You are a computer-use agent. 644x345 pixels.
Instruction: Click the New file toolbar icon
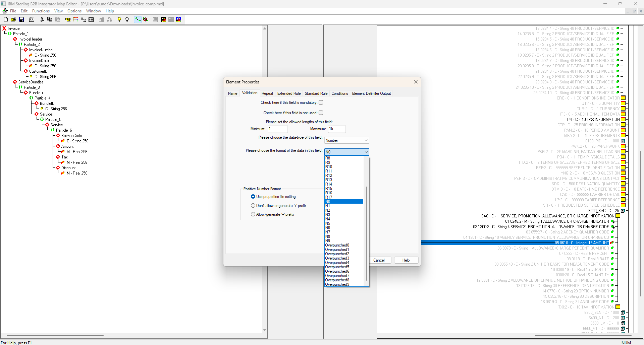(6, 19)
